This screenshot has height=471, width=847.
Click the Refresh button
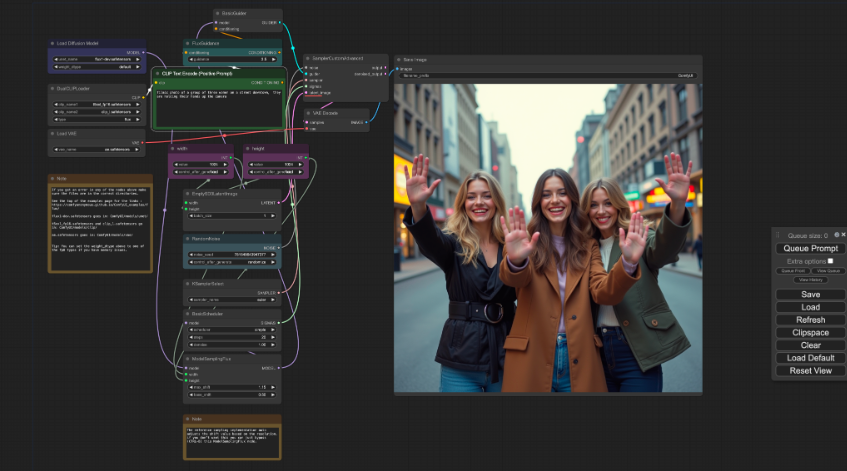click(810, 320)
